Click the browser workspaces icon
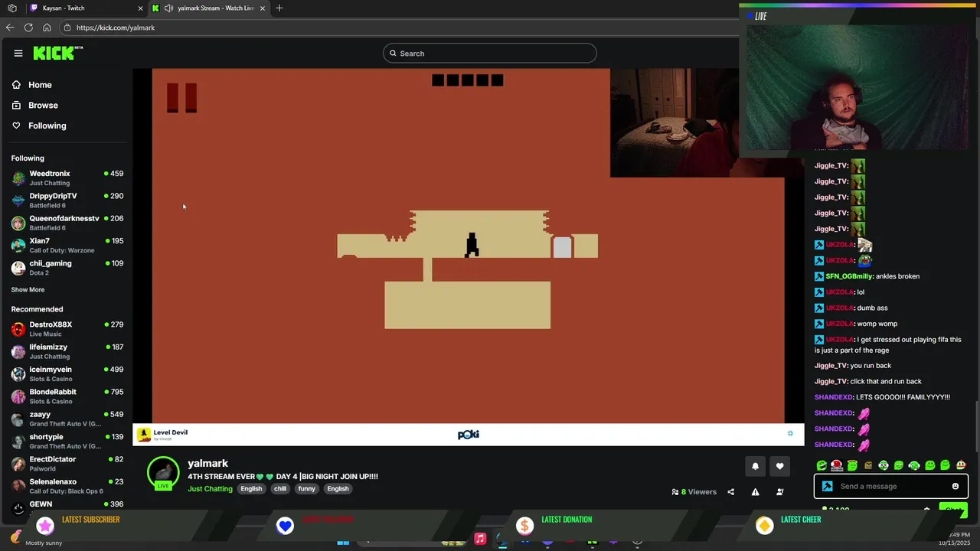Screen dimensions: 980x551 point(12,8)
